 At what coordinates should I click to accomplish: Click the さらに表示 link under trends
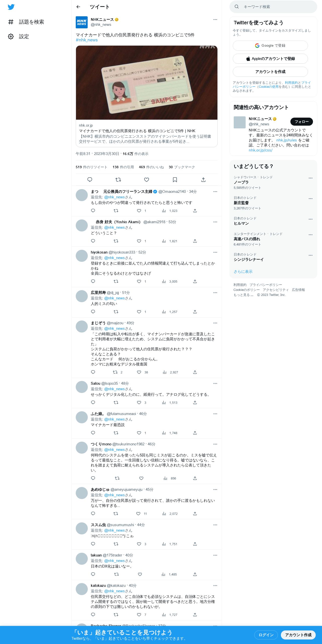[243, 272]
